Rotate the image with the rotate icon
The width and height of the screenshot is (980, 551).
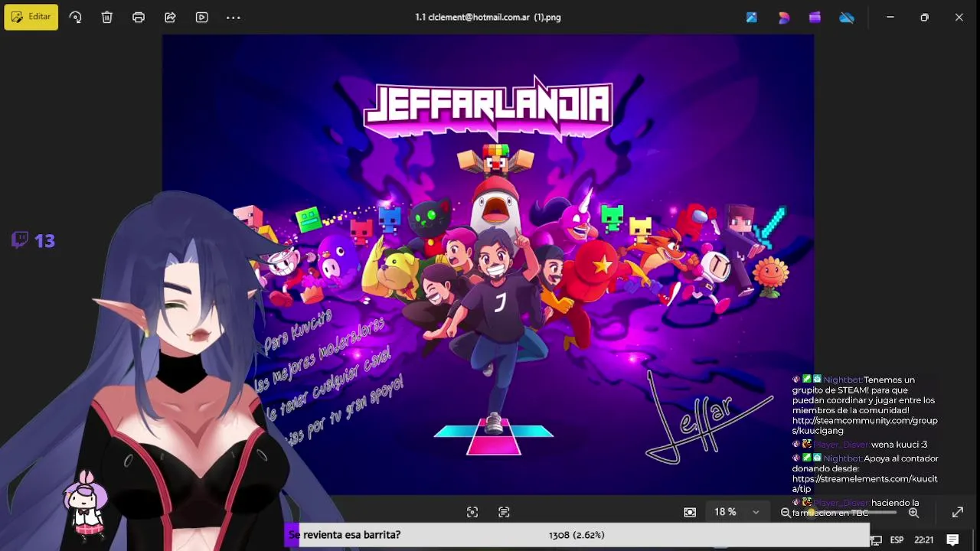75,17
